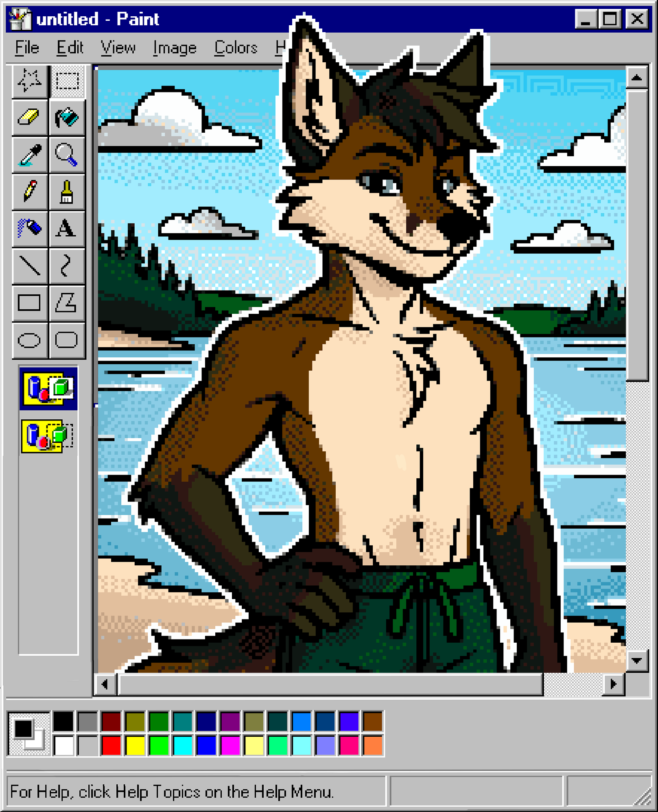Image resolution: width=658 pixels, height=812 pixels.
Task: Select the Free-Form Select star tool
Action: 29,81
